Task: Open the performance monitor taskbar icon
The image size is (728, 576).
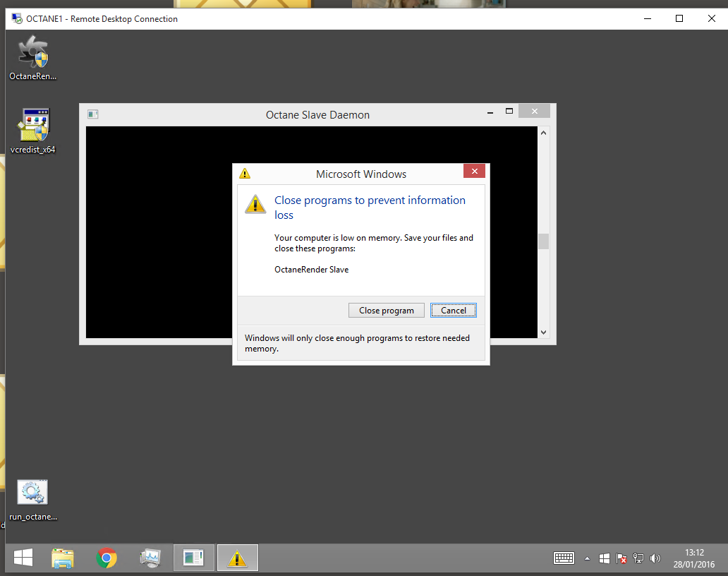Action: click(150, 558)
